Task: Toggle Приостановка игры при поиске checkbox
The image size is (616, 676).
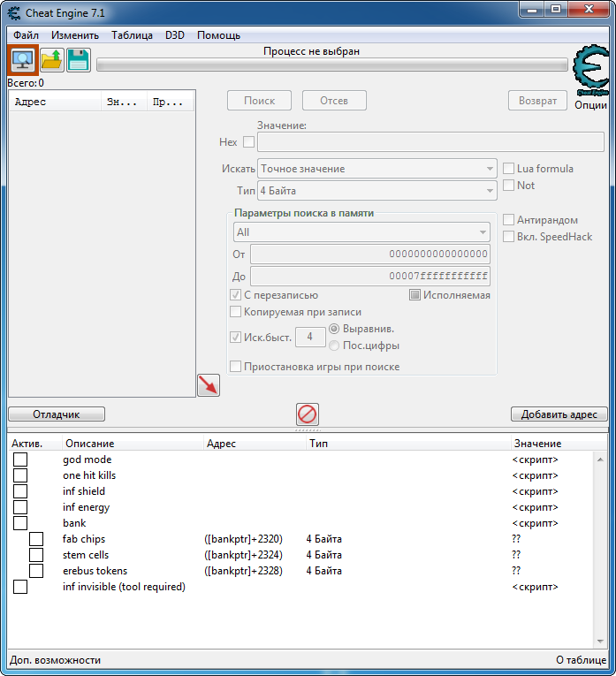Action: coord(235,367)
